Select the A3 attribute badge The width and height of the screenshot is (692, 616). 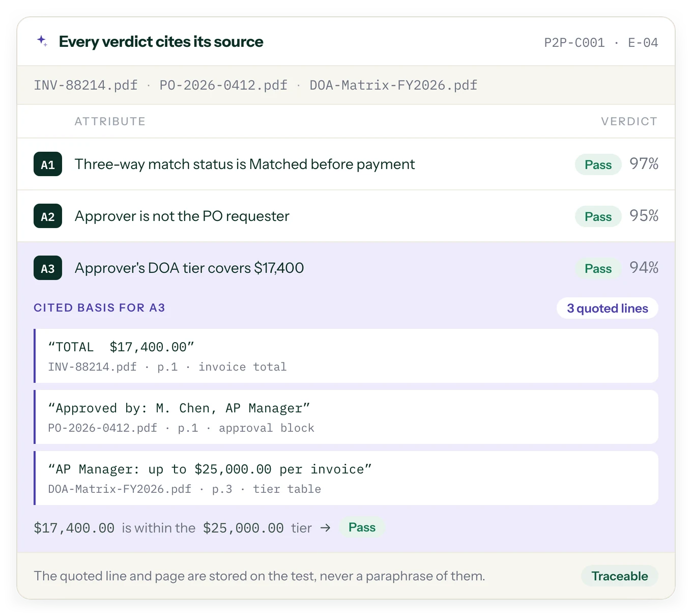(x=48, y=268)
